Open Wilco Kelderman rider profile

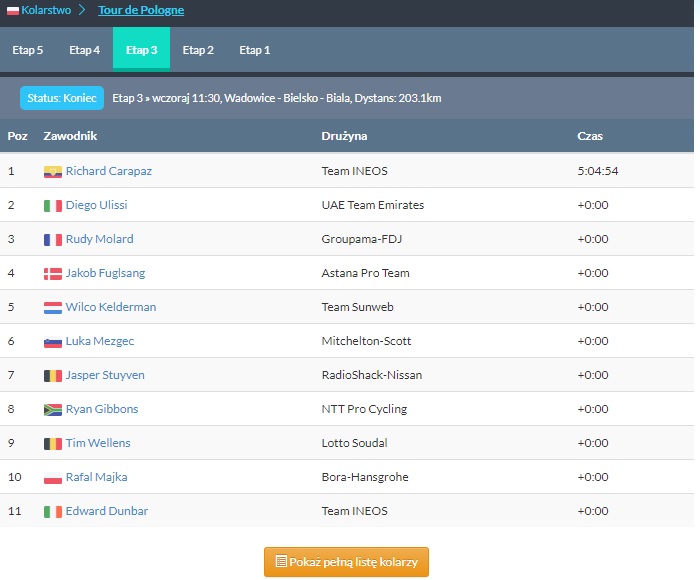[x=111, y=307]
